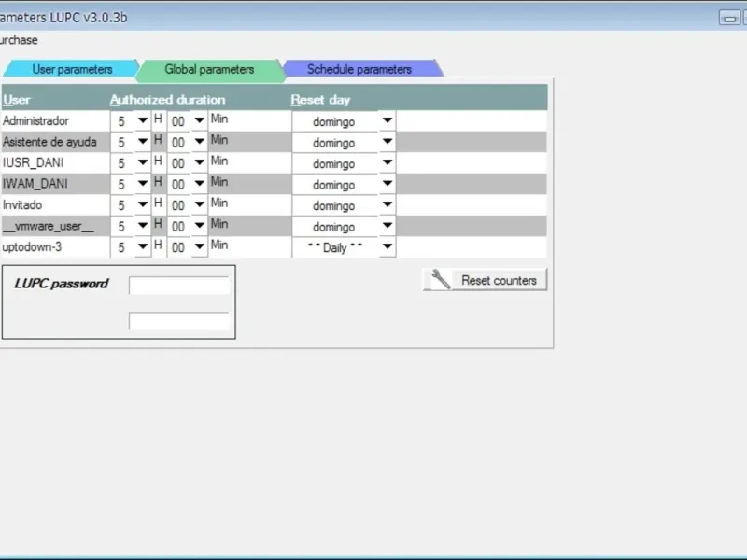This screenshot has height=560, width=747.
Task: Focus the second LUPC password confirmation field
Action: coord(178,321)
